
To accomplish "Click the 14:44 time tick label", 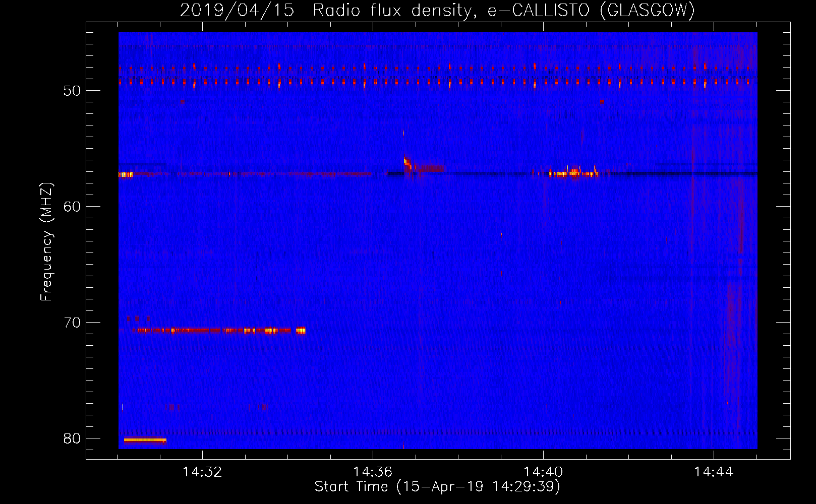I will (714, 472).
